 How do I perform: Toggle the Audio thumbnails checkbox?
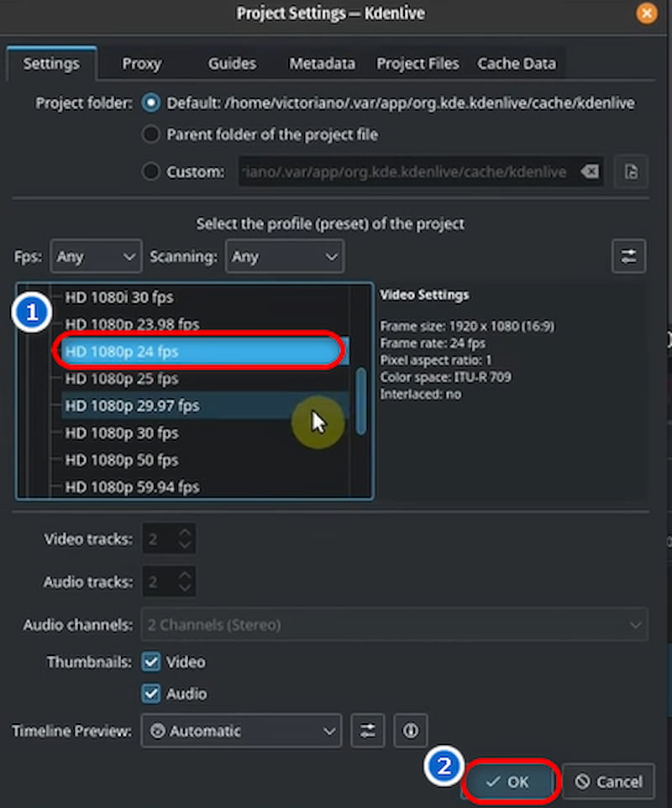[151, 694]
